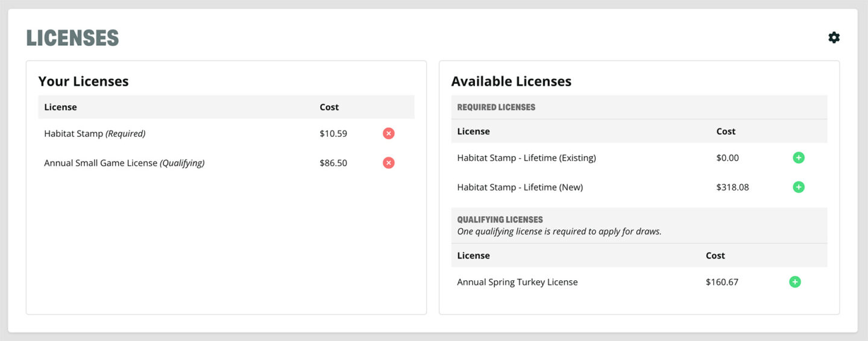This screenshot has width=868, height=341.
Task: Add Habitat Stamp - Lifetime (Existing)
Action: [798, 158]
